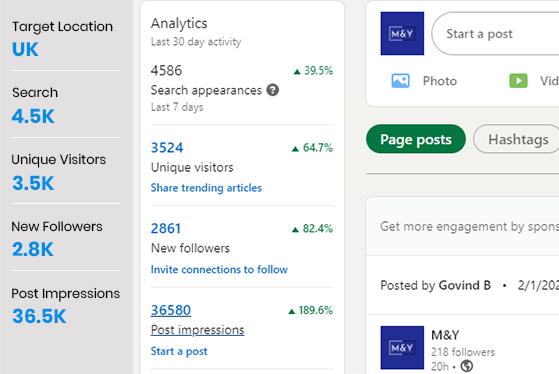
Task: Click the Post impressions label link
Action: point(198,330)
